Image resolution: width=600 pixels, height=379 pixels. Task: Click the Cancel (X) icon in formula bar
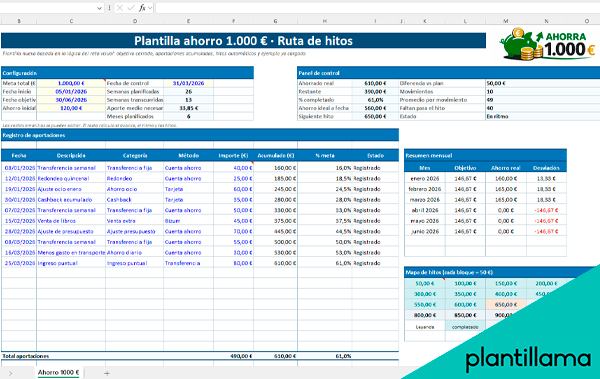pyautogui.click(x=120, y=8)
